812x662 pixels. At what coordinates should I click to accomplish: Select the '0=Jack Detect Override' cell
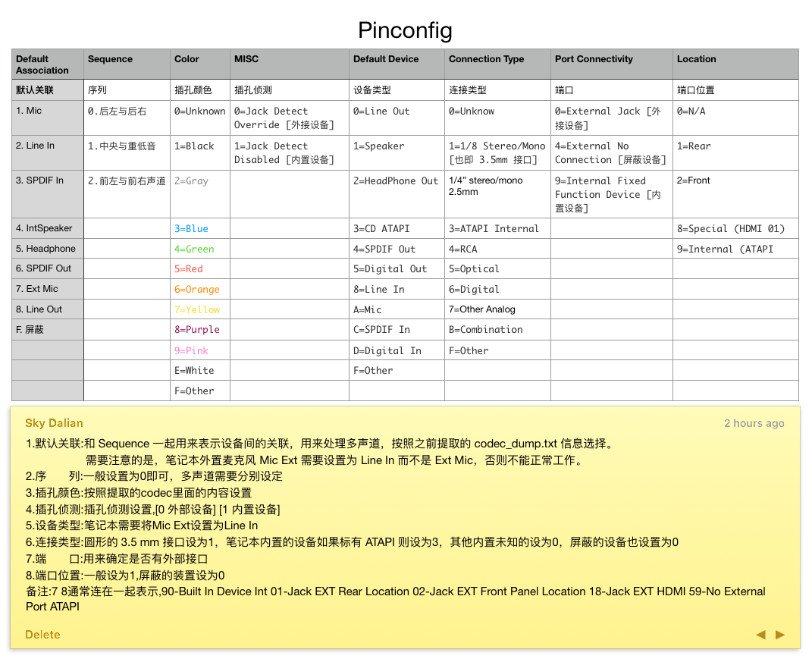point(290,118)
